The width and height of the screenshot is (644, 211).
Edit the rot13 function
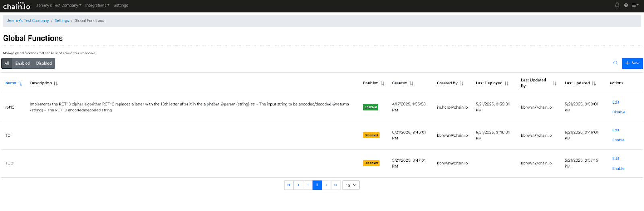coord(616,102)
